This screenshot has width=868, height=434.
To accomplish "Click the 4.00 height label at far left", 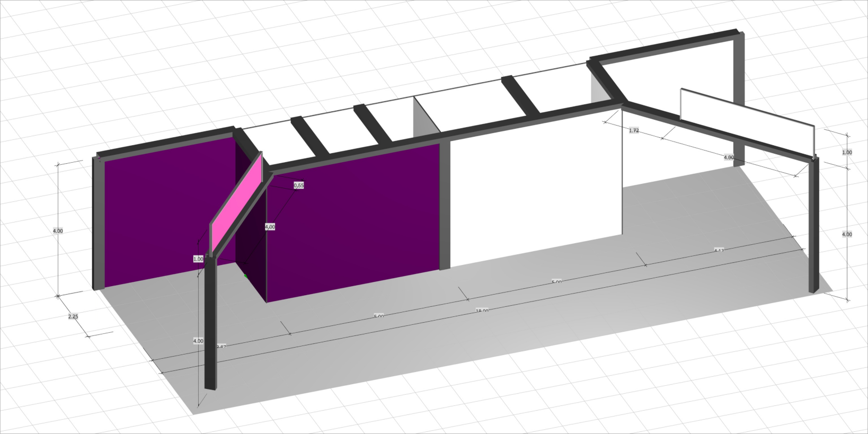I will coord(58,231).
